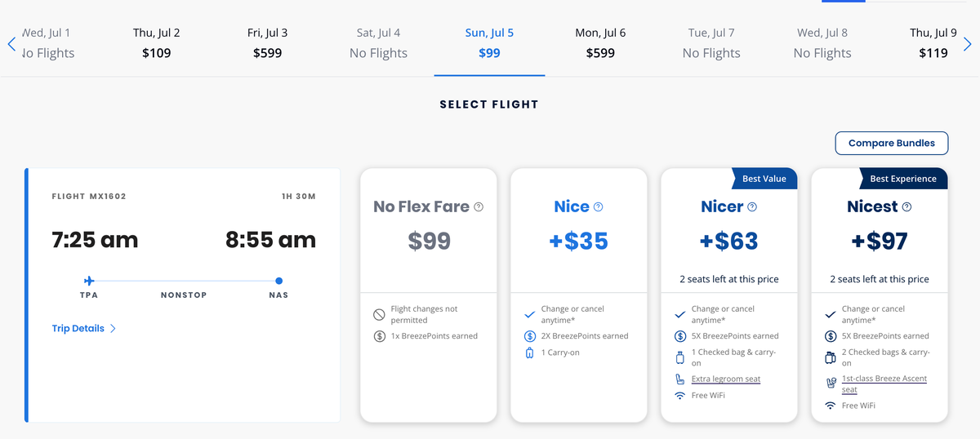The image size is (980, 439).
Task: Open the Extra legroom seat link
Action: (726, 379)
